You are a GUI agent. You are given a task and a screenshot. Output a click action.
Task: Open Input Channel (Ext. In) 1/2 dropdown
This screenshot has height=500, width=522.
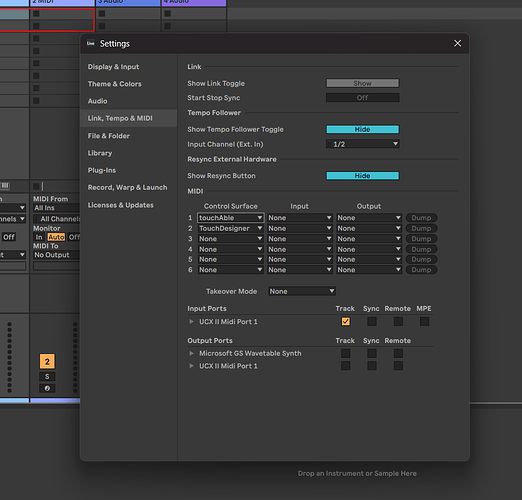(x=362, y=144)
